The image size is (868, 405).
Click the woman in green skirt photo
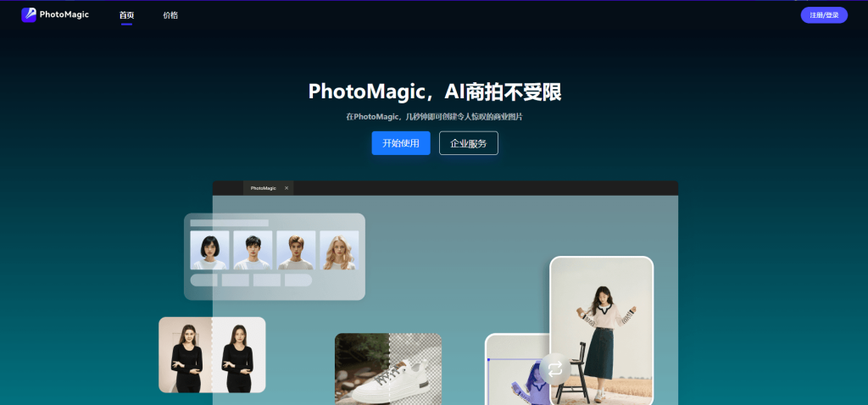[601, 330]
